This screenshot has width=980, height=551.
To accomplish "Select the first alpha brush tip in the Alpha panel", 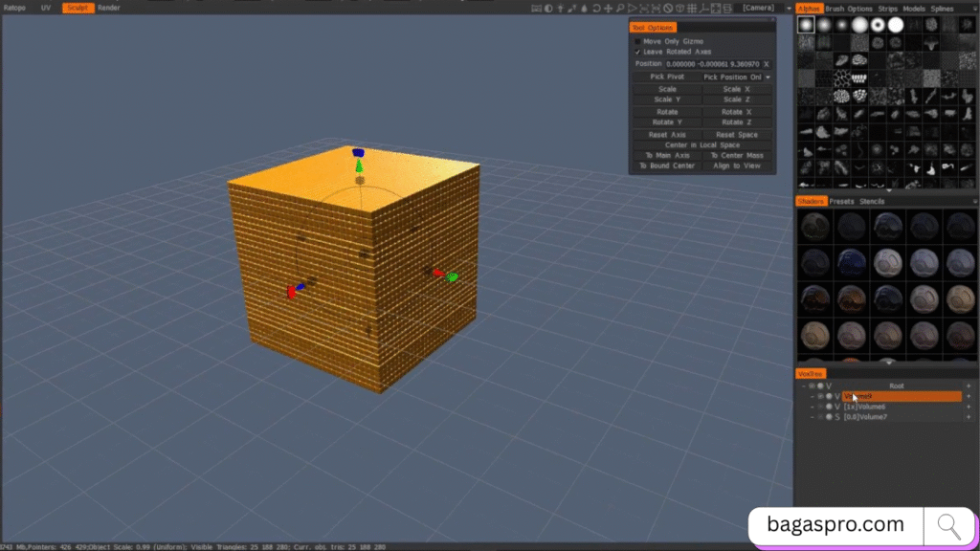I will tap(805, 25).
